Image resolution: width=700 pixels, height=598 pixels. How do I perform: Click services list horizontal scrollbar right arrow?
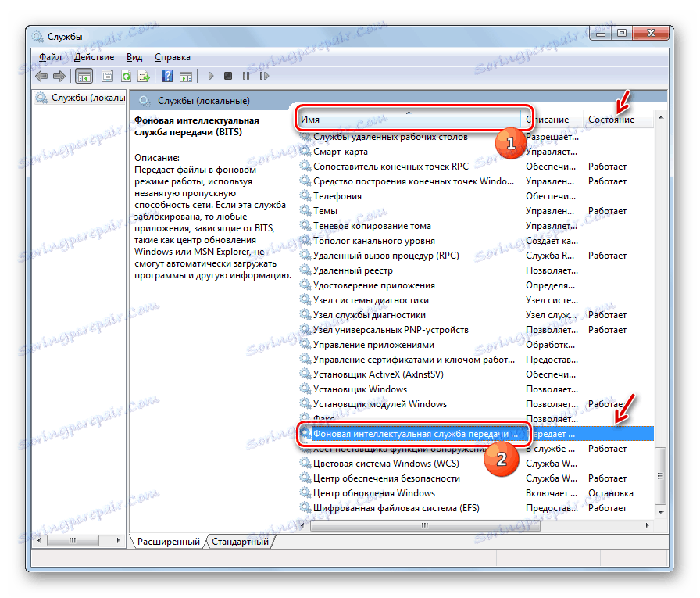[648, 525]
